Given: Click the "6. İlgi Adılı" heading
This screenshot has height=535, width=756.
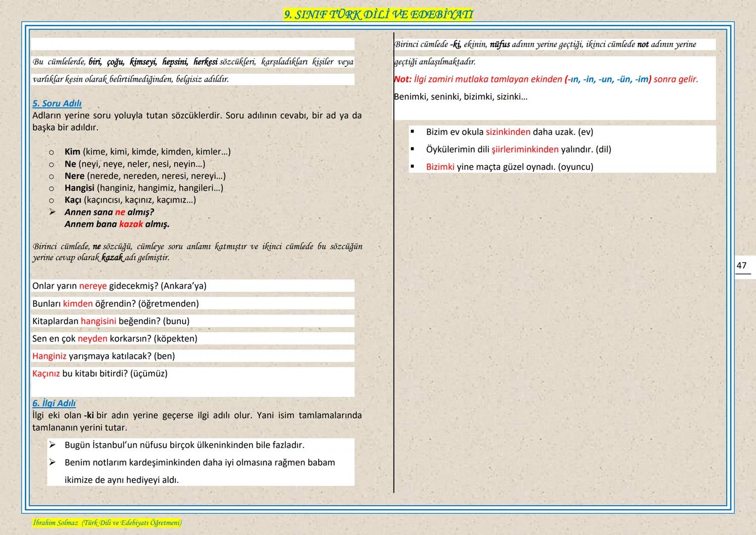Looking at the screenshot, I should 54,403.
